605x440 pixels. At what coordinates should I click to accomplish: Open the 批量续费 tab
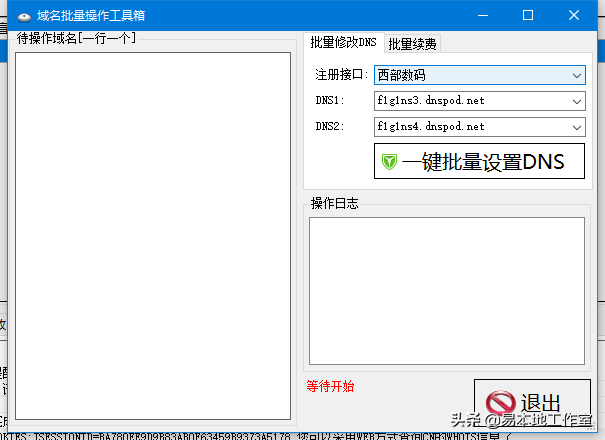[412, 44]
